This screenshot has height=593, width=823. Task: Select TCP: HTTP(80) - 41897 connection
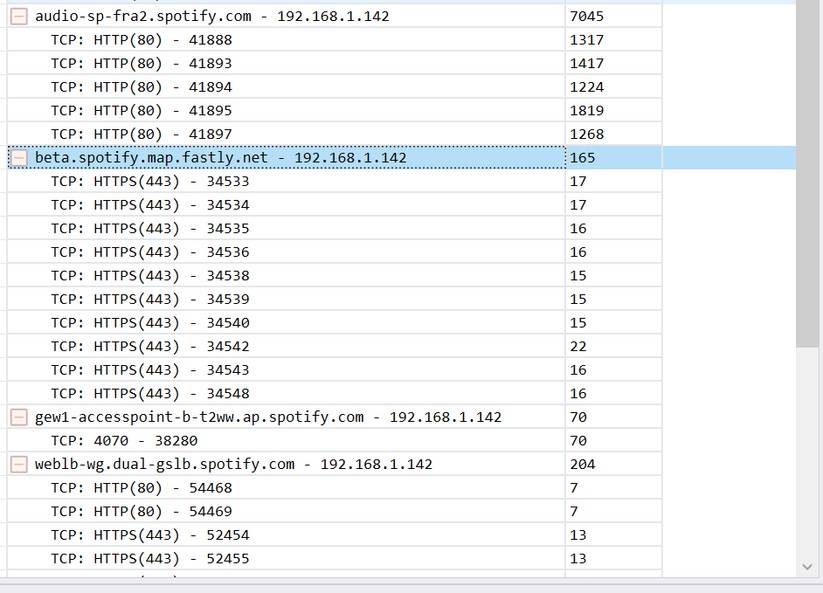(x=141, y=135)
